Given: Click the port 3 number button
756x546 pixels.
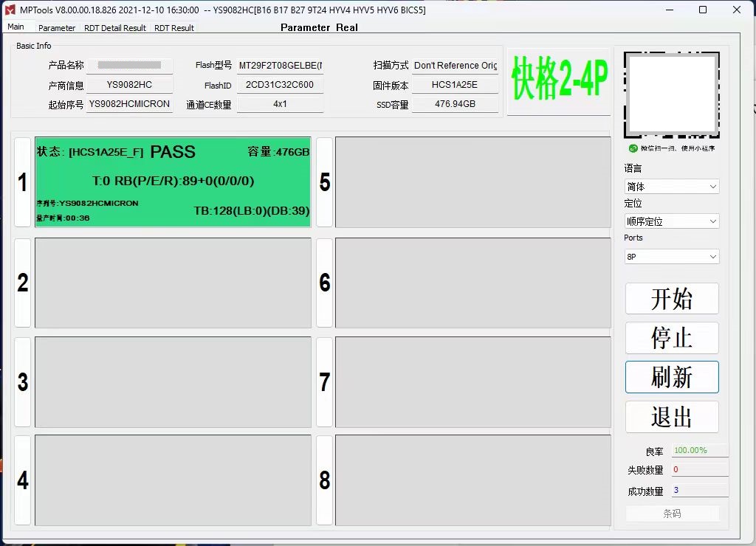Looking at the screenshot, I should point(23,381).
